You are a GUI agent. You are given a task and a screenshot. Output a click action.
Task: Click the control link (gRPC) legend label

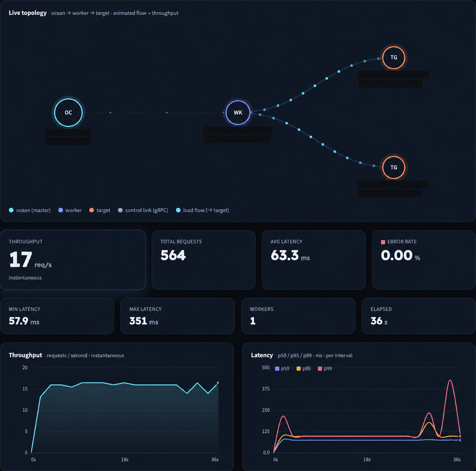146,210
